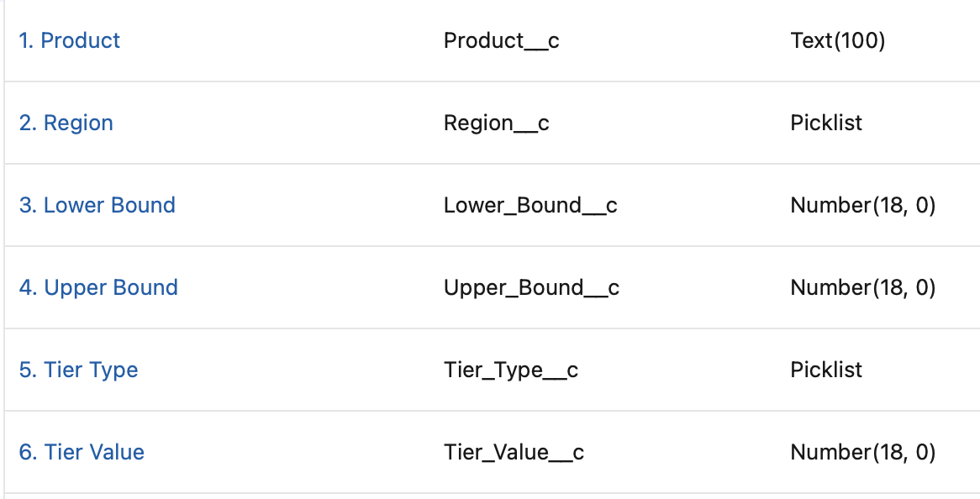
Task: Open the Tier Type field link
Action: point(78,370)
